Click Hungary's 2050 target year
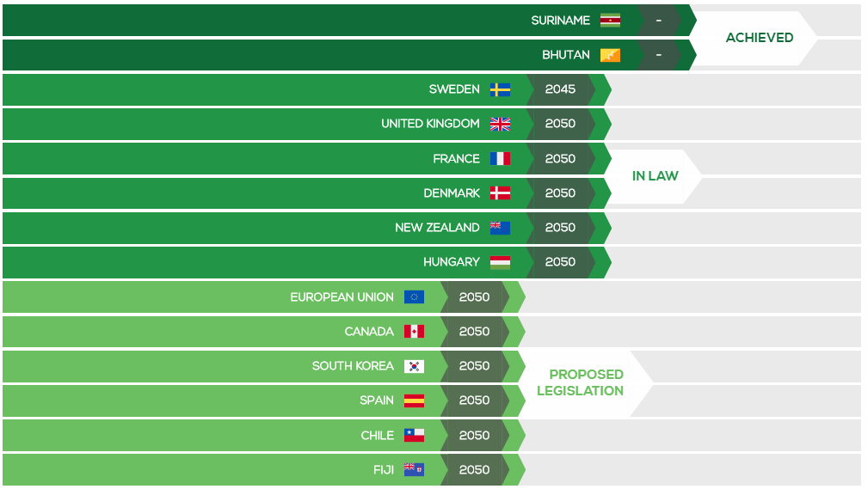 [x=560, y=261]
